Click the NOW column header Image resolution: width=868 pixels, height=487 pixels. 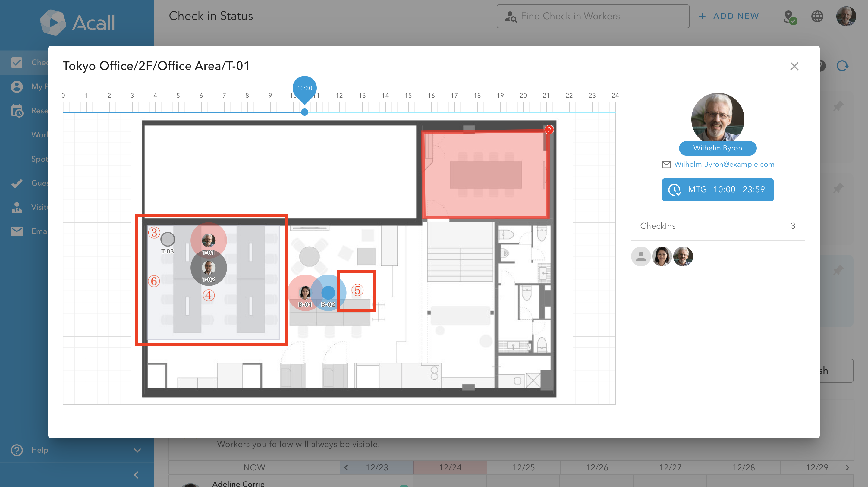pos(254,467)
